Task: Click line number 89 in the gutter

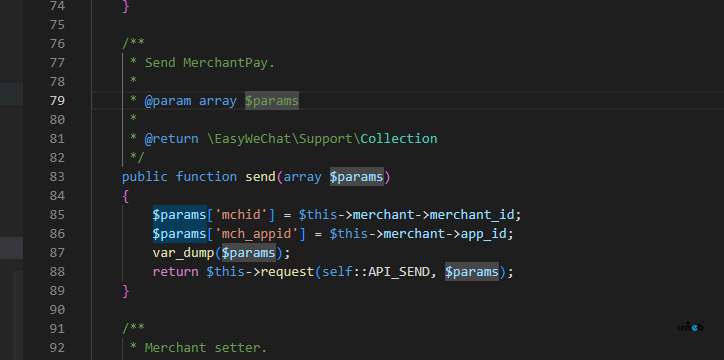Action: click(57, 291)
